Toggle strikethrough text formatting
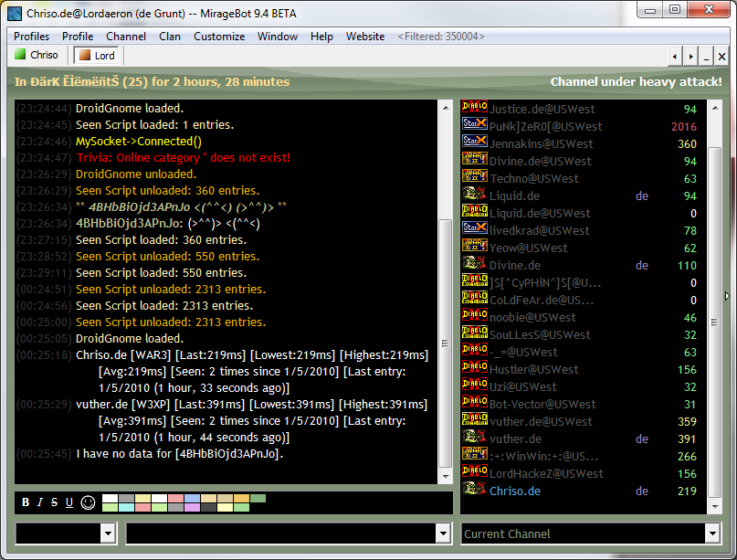This screenshot has height=560, width=737. (54, 502)
